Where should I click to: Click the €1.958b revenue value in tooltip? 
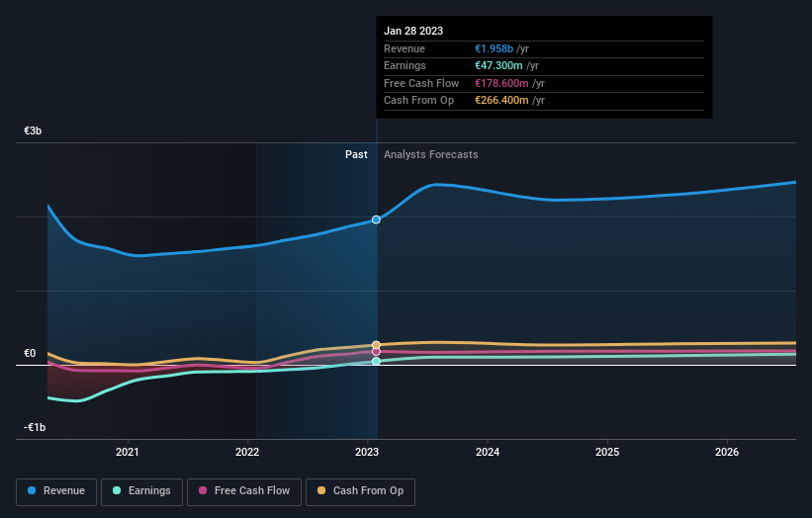point(495,48)
